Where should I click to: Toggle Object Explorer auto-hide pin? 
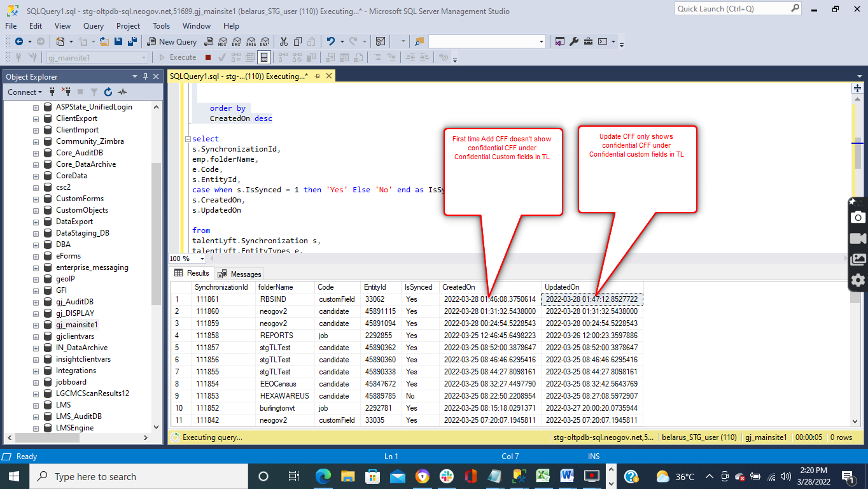pos(145,76)
